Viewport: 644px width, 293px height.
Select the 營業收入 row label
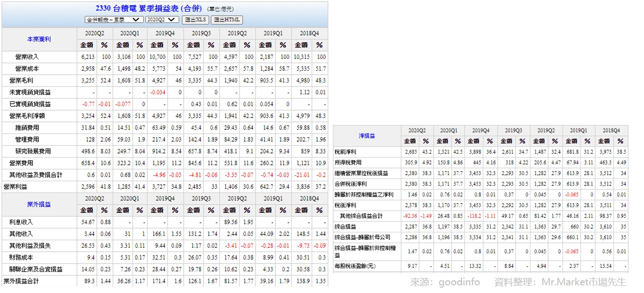[x=27, y=57]
